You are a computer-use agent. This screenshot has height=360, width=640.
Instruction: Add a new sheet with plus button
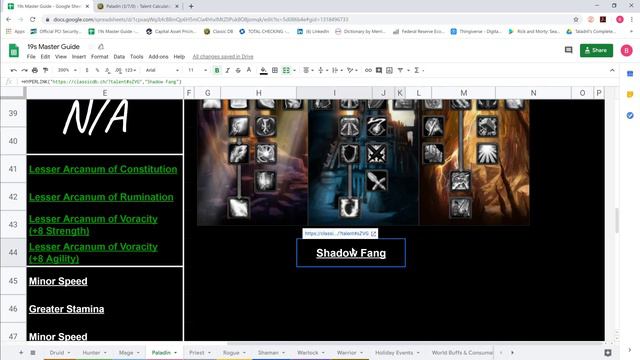(21, 352)
